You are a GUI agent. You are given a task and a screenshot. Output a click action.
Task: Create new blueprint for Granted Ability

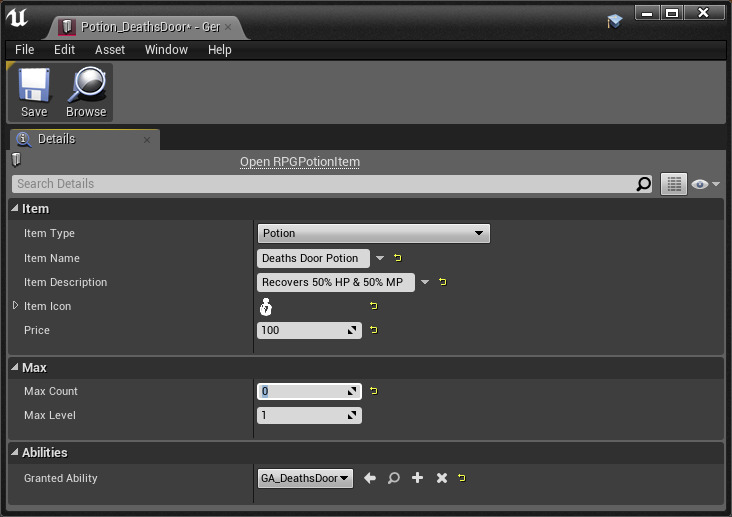pyautogui.click(x=418, y=478)
